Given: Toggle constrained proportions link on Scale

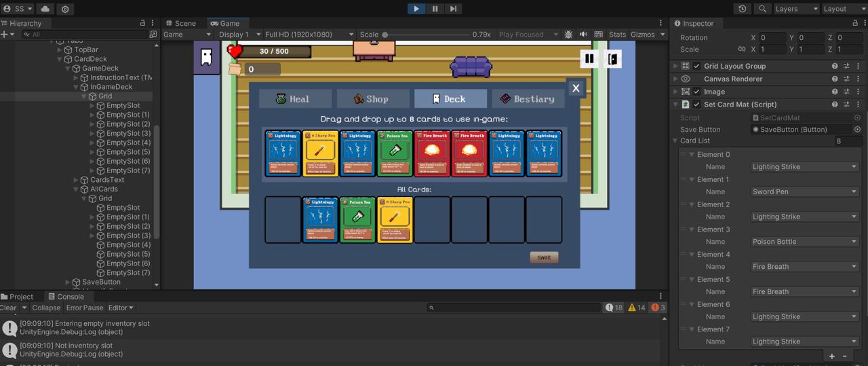Looking at the screenshot, I should (742, 49).
